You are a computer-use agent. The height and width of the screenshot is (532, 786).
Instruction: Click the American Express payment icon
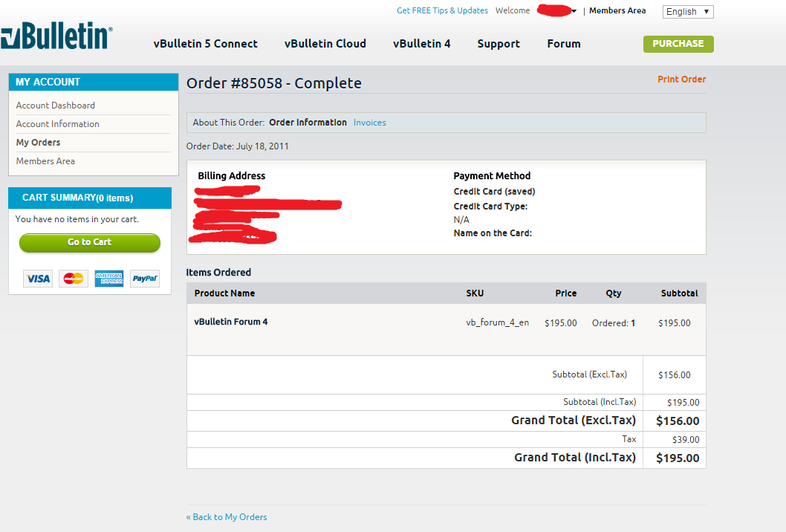coord(109,279)
